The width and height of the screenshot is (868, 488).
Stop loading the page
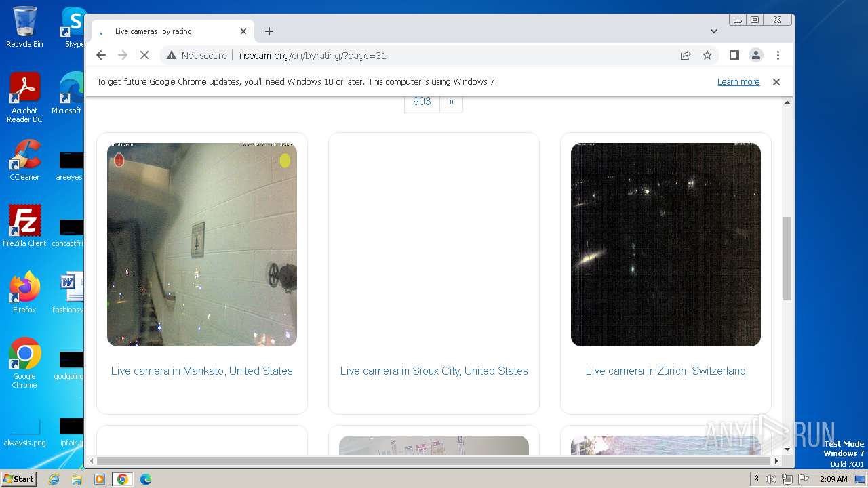144,55
